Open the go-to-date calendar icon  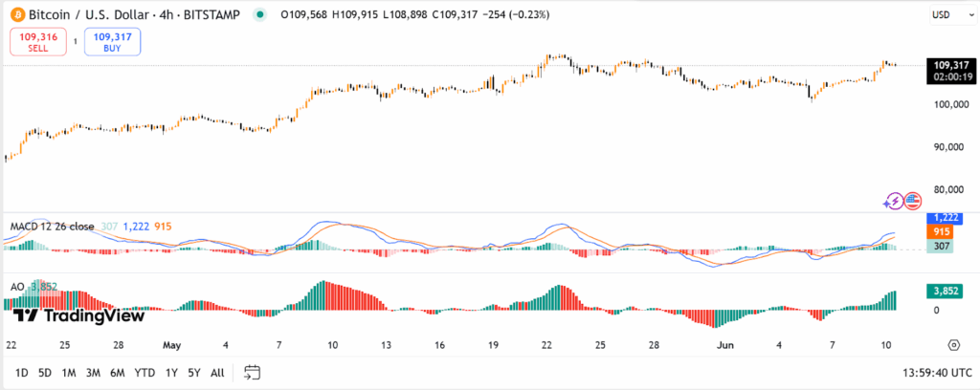pyautogui.click(x=253, y=372)
